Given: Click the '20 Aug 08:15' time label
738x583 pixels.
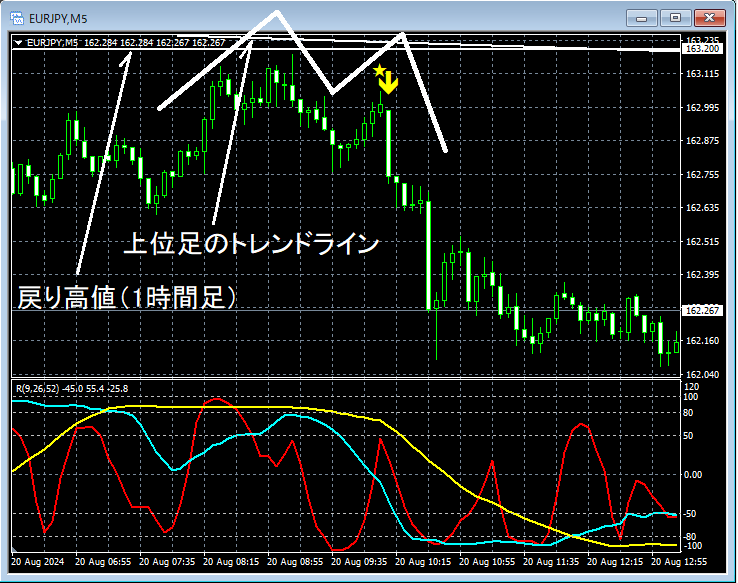Looking at the screenshot, I should coord(231,561).
